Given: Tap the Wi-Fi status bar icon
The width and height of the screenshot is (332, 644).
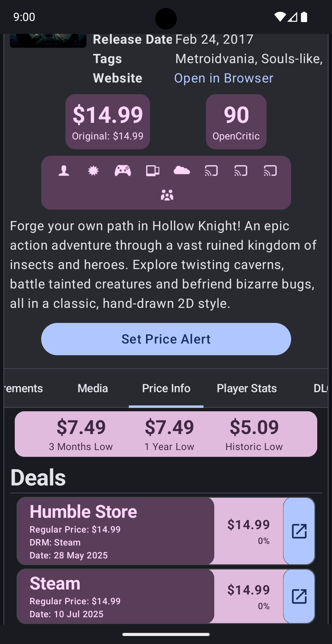Looking at the screenshot, I should point(280,17).
